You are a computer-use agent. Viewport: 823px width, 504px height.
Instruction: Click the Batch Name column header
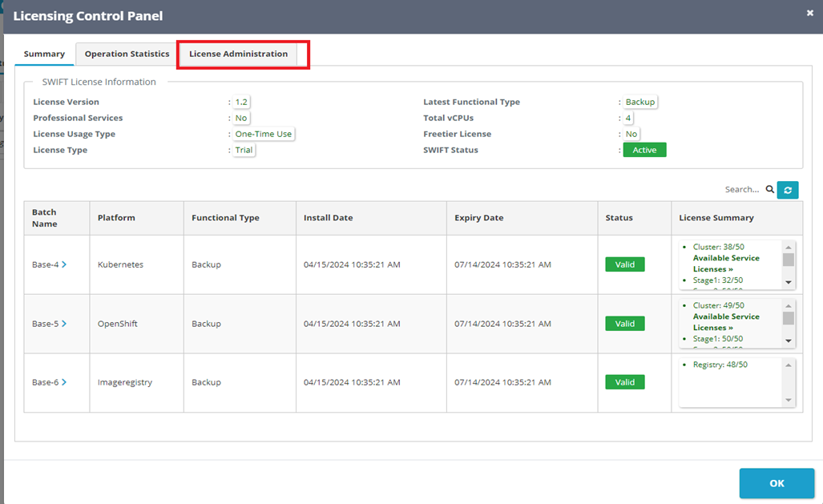click(x=57, y=218)
